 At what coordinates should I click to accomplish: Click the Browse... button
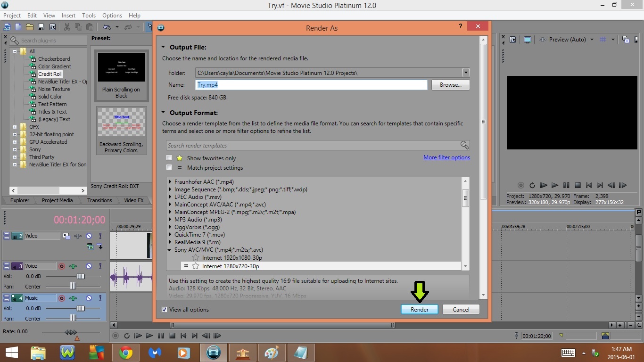(x=450, y=85)
